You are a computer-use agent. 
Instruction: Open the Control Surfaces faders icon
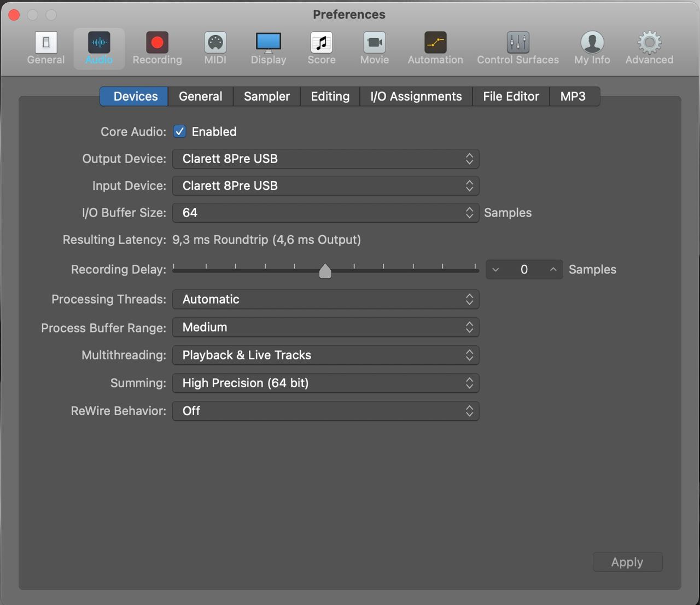tap(518, 43)
